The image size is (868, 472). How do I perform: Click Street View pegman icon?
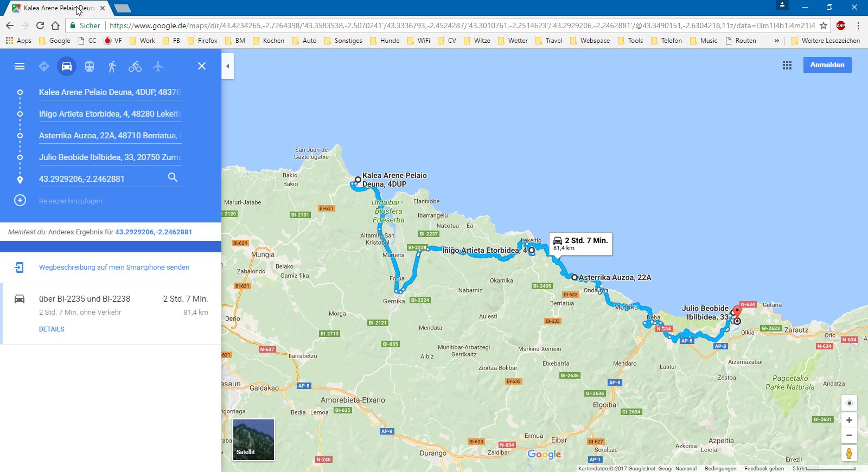[x=849, y=453]
